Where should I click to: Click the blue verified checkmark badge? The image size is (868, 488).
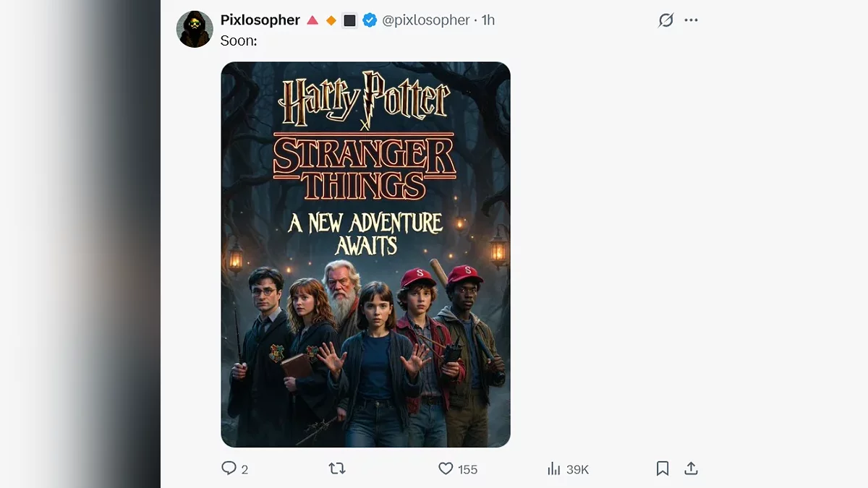click(x=370, y=20)
